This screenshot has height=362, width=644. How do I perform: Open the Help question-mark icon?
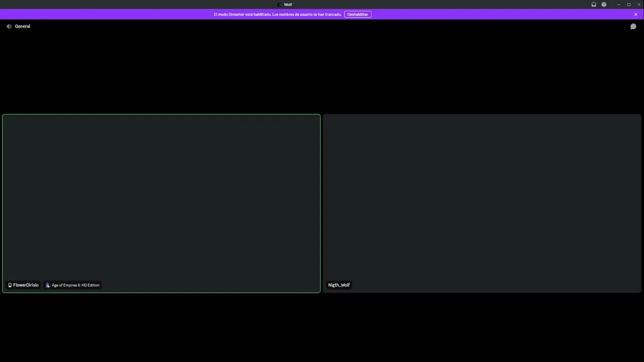click(x=604, y=5)
